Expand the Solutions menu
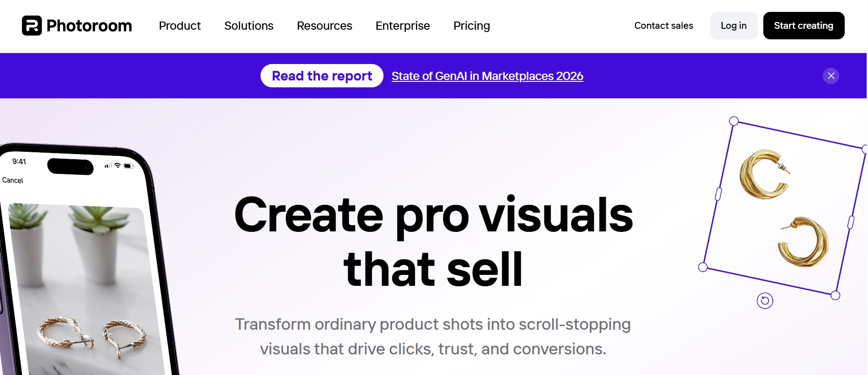Image resolution: width=868 pixels, height=375 pixels. [x=249, y=26]
